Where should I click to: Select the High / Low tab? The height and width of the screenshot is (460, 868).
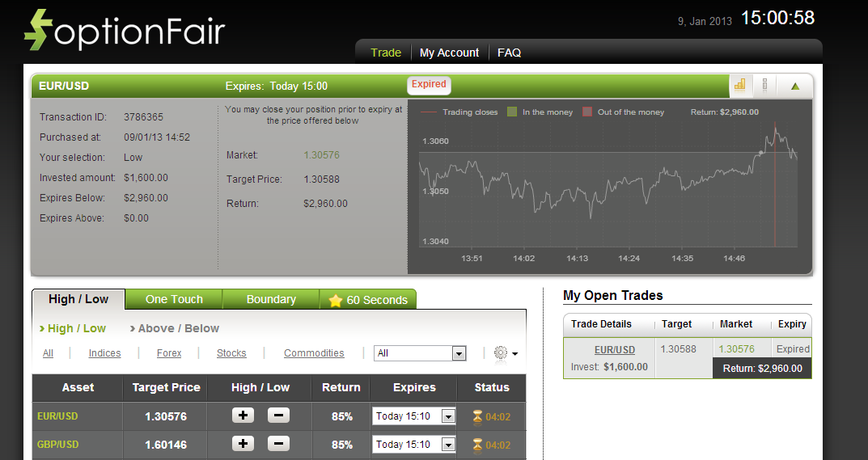[x=78, y=299]
